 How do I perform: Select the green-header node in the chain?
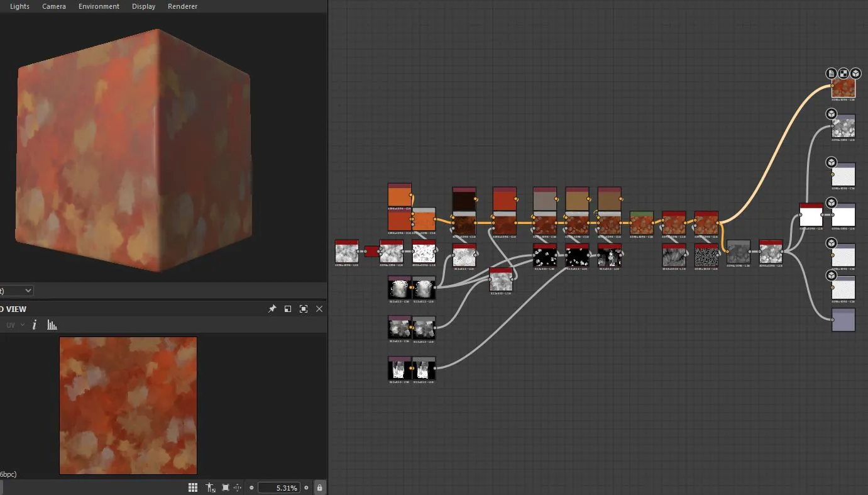coord(642,223)
